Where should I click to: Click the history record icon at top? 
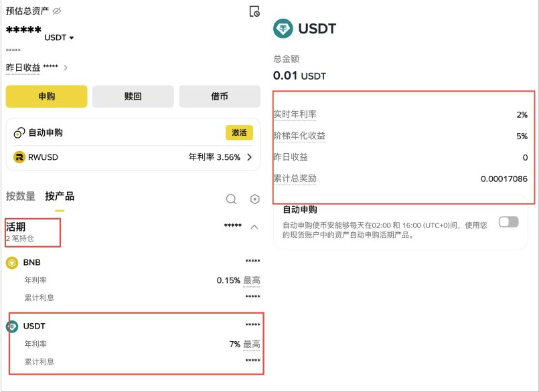point(254,11)
